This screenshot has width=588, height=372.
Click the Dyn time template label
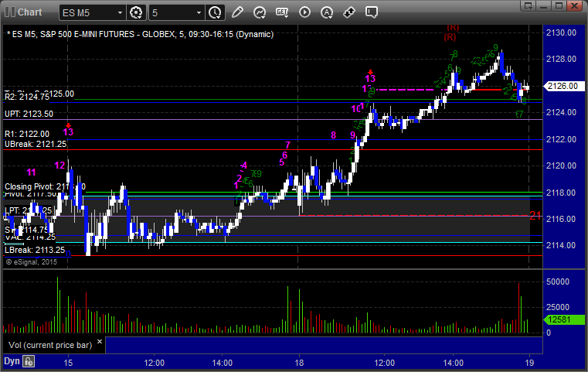(x=12, y=361)
